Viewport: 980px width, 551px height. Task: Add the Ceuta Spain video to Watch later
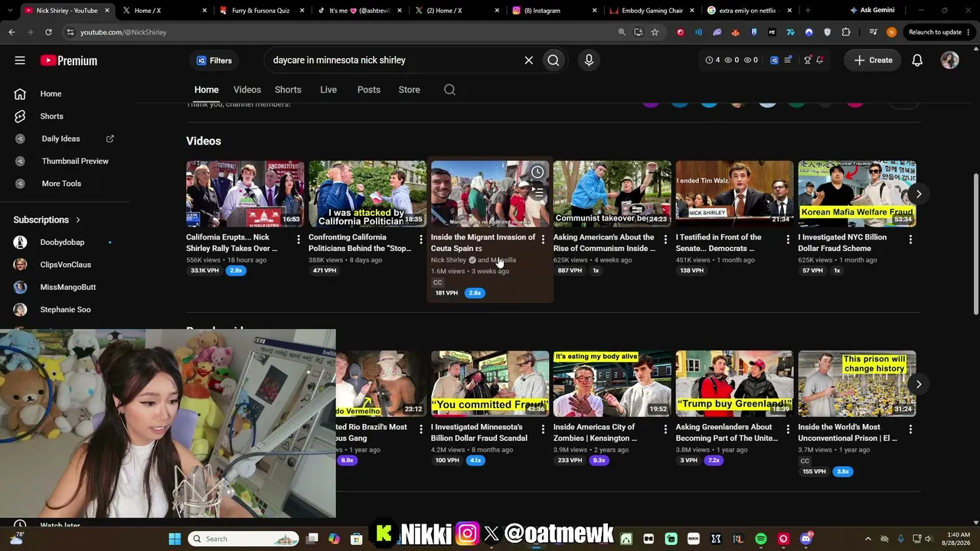(x=537, y=172)
